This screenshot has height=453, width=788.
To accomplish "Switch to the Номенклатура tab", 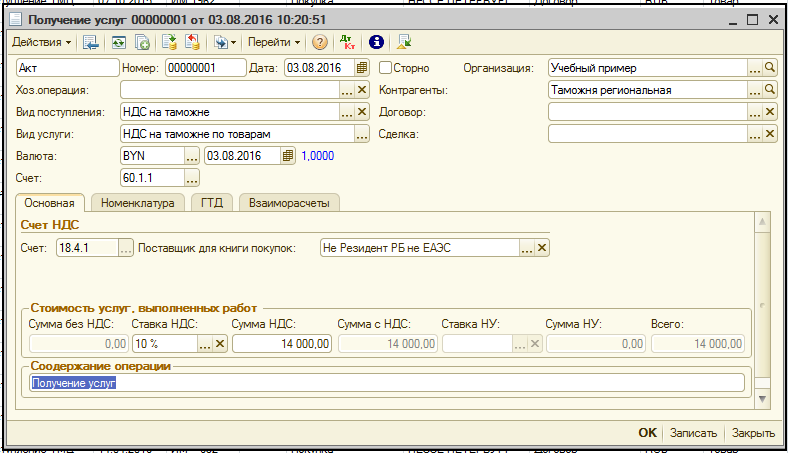I will (138, 203).
